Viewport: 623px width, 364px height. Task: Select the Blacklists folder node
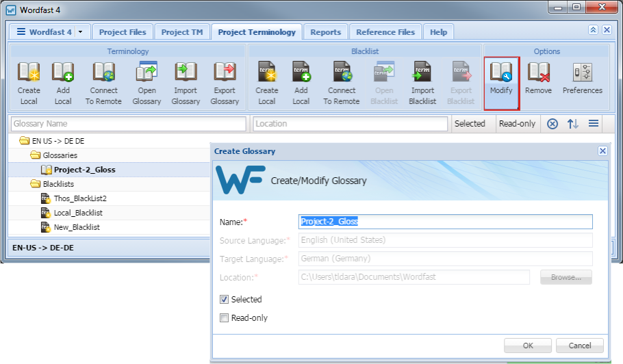pyautogui.click(x=58, y=184)
